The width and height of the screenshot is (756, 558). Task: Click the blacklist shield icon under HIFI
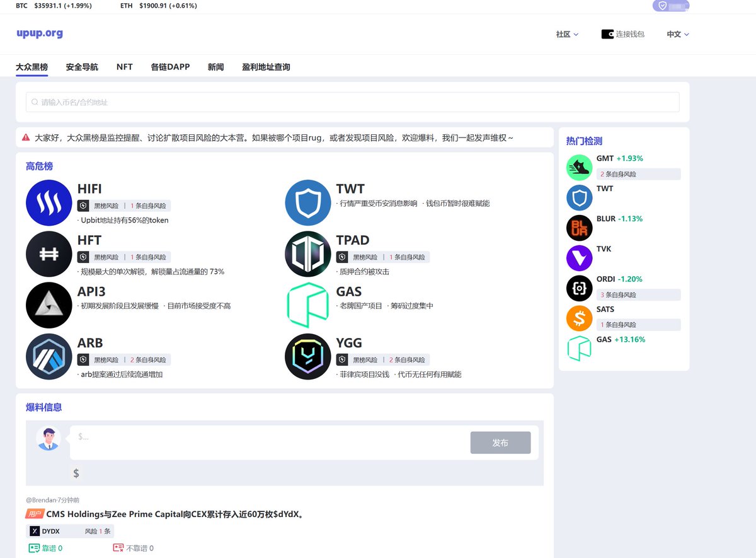(x=83, y=206)
